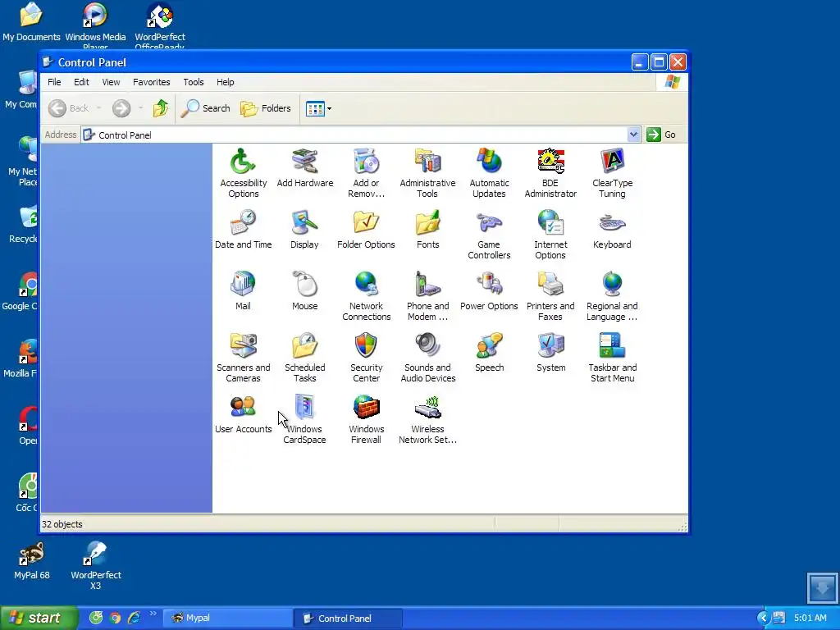Open BDE Administrator icon
The width and height of the screenshot is (840, 630).
[x=550, y=172]
